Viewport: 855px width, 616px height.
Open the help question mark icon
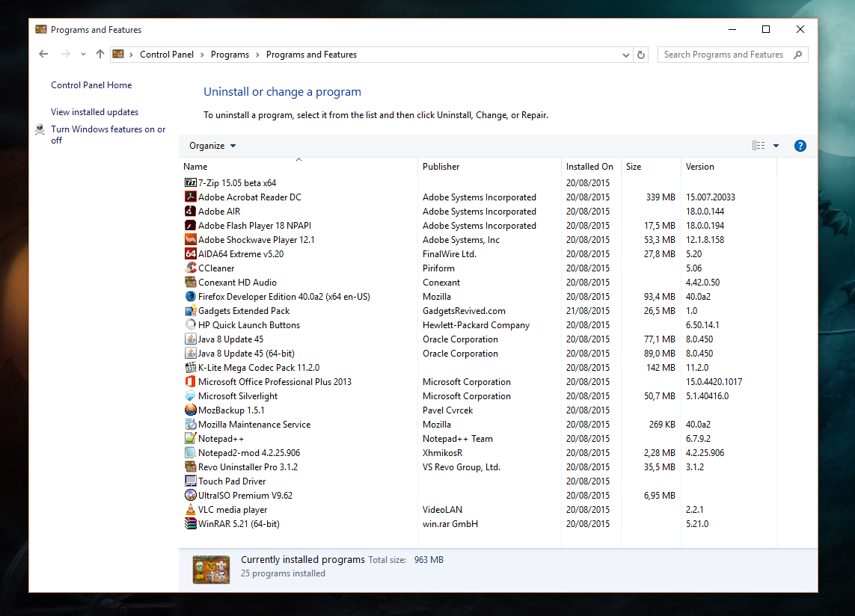(800, 146)
